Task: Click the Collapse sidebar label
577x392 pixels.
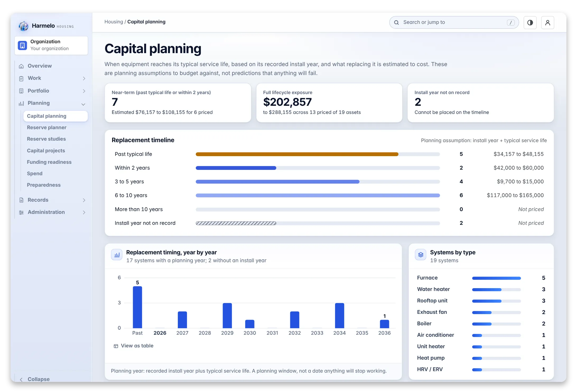Action: click(39, 379)
